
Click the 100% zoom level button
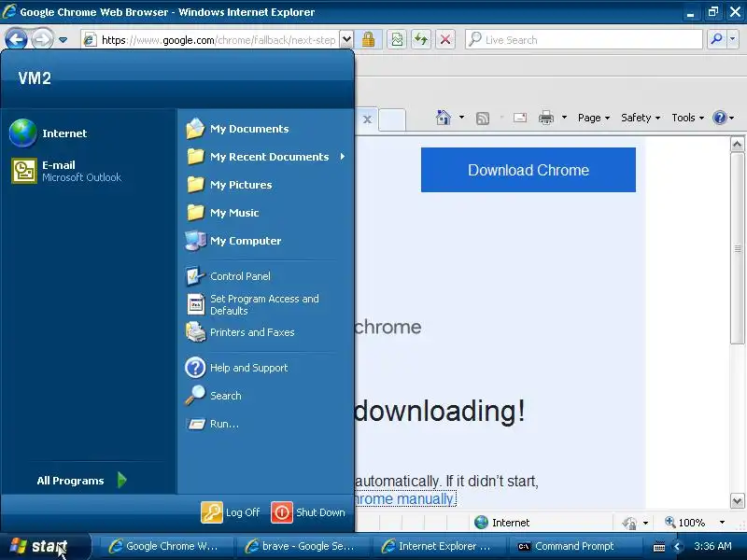coord(685,523)
